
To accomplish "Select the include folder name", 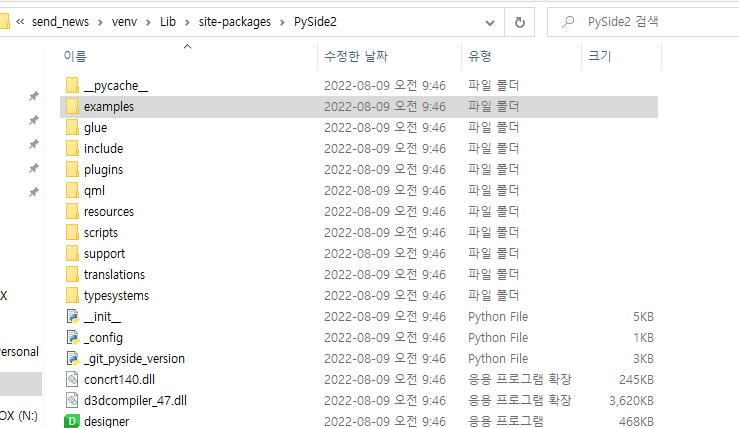I will click(x=104, y=148).
